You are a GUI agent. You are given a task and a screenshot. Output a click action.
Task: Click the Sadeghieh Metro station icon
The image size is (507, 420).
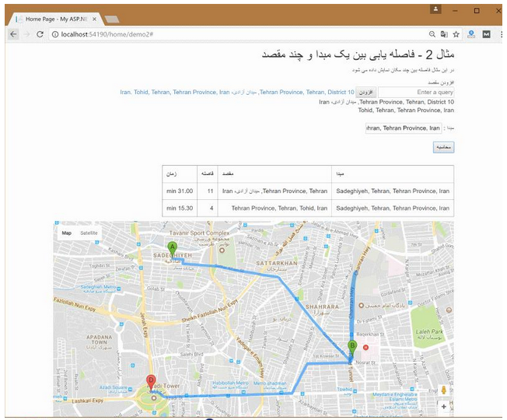pyautogui.click(x=119, y=289)
